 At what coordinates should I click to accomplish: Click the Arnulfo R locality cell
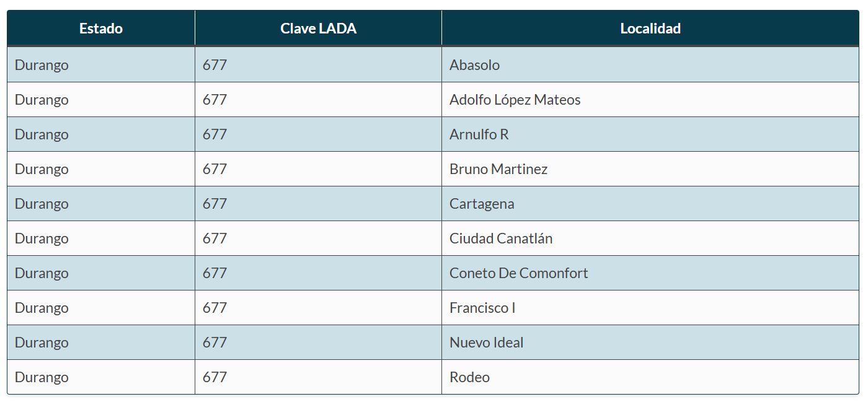(x=479, y=134)
